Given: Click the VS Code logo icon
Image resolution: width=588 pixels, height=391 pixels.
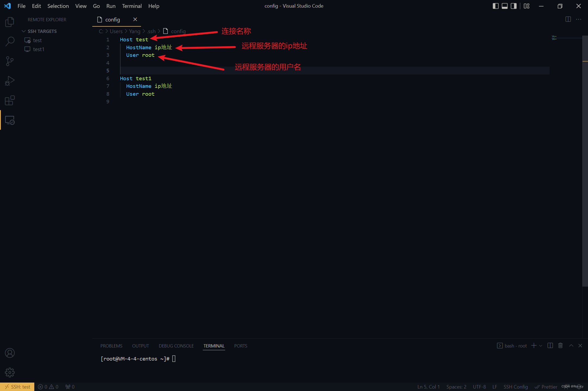Looking at the screenshot, I should click(x=8, y=6).
